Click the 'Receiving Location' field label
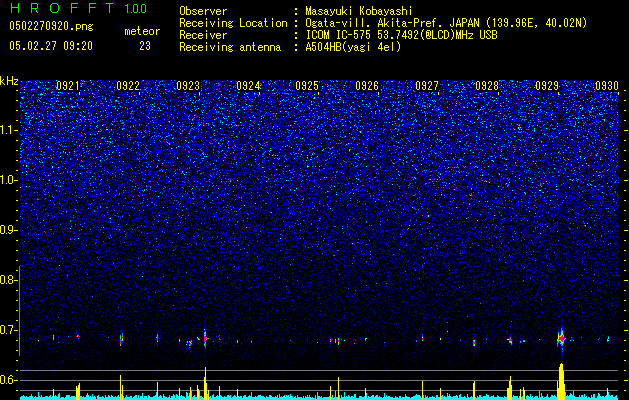Image resolution: width=629 pixels, height=400 pixels. click(x=233, y=23)
